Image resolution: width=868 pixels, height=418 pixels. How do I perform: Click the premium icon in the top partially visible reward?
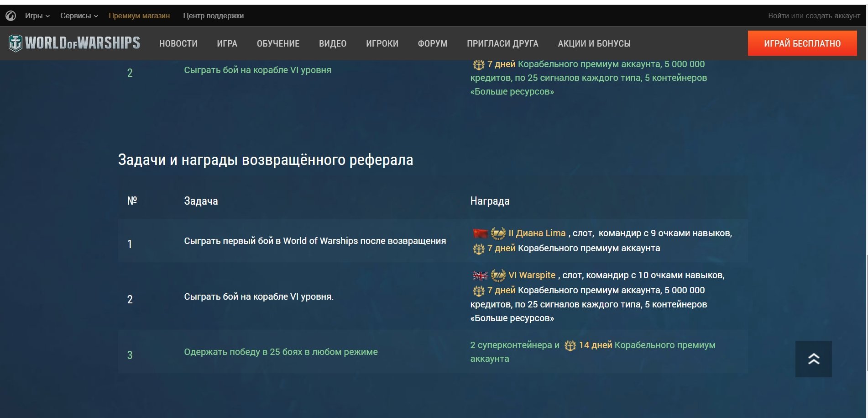pyautogui.click(x=478, y=64)
